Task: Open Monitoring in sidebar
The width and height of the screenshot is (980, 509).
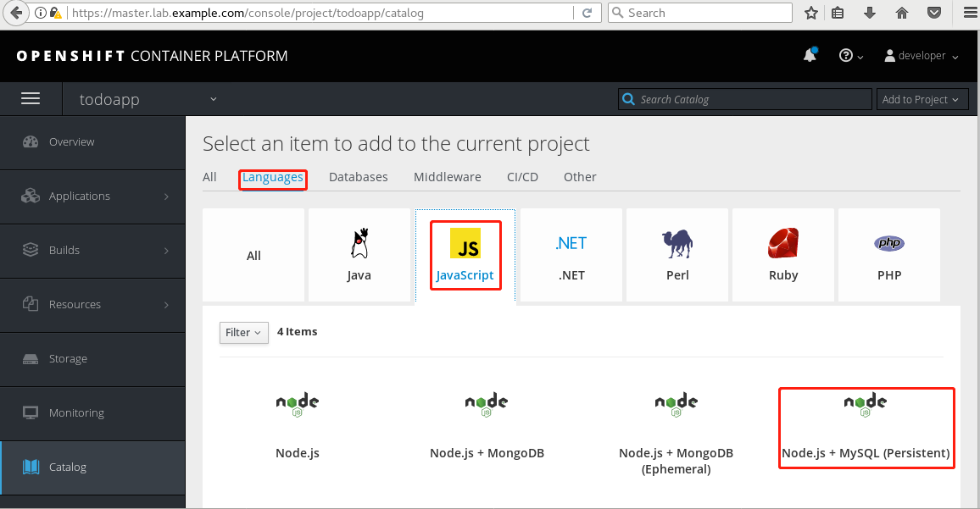Action: click(x=92, y=412)
